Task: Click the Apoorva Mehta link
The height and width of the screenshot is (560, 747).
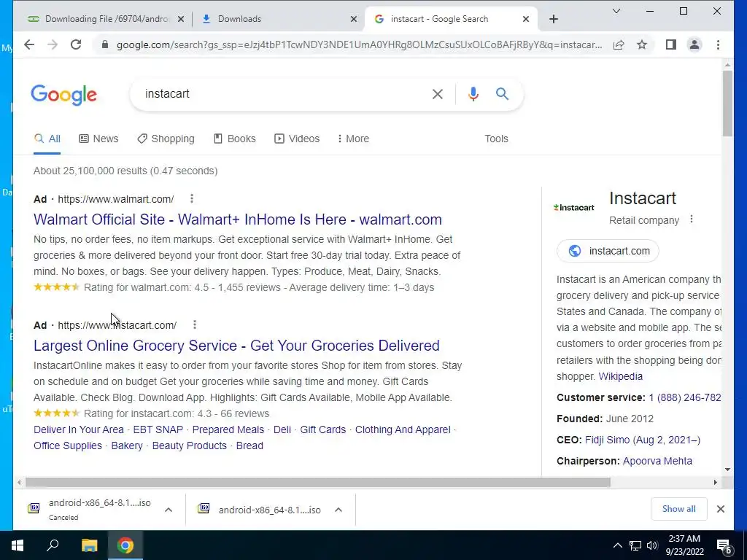Action: (657, 461)
